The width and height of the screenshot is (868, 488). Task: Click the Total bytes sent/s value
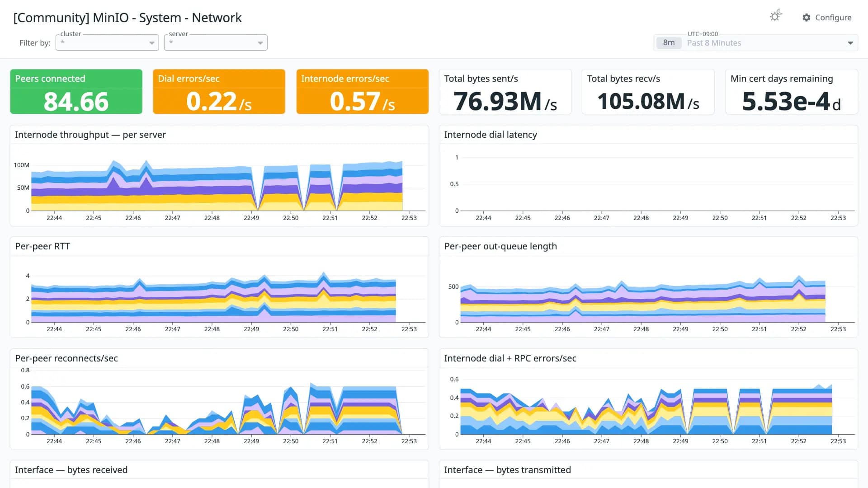505,101
